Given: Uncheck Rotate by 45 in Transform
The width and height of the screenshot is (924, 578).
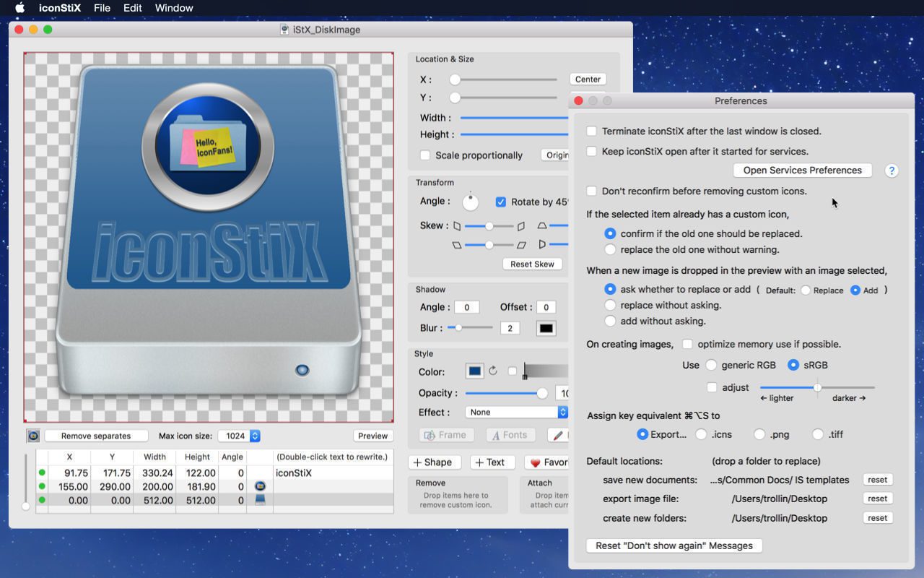Looking at the screenshot, I should [x=502, y=202].
